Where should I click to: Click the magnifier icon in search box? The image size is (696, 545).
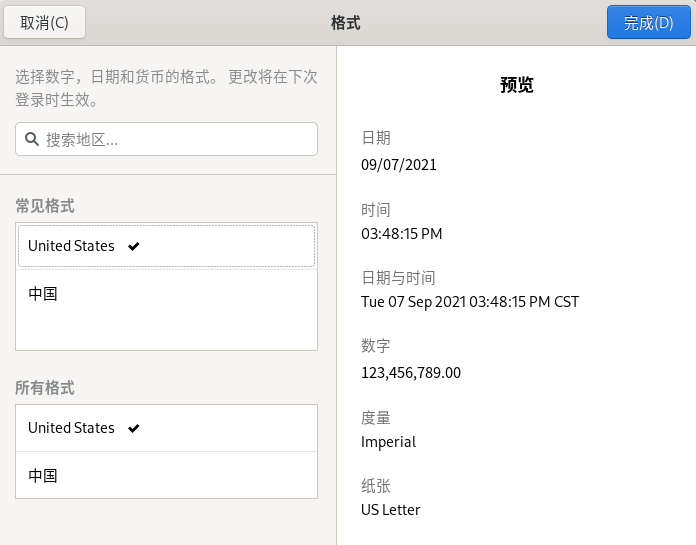point(32,140)
